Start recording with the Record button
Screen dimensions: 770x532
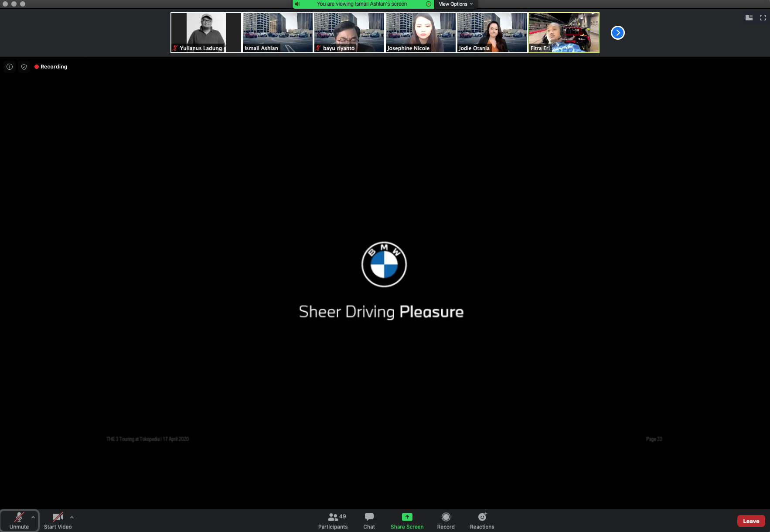[x=446, y=521]
